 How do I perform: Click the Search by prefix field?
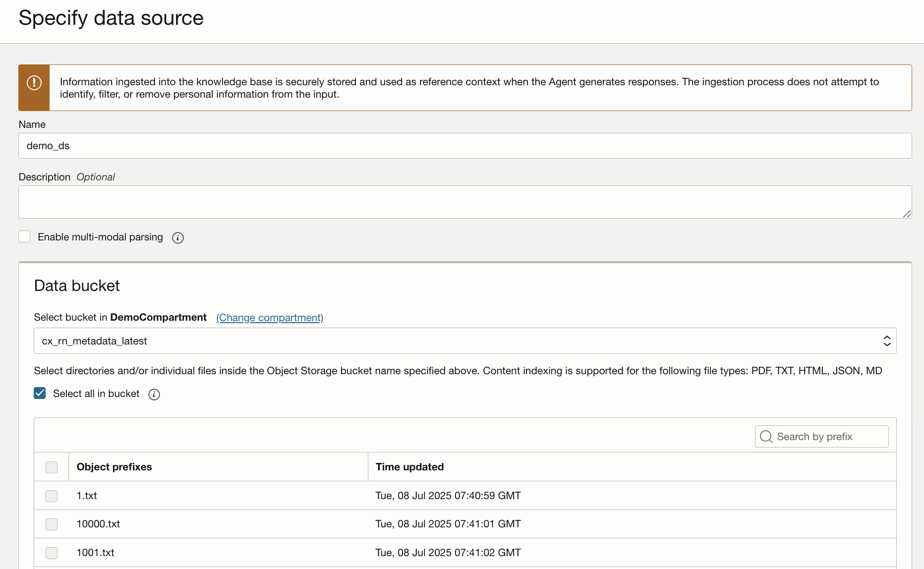pyautogui.click(x=828, y=437)
